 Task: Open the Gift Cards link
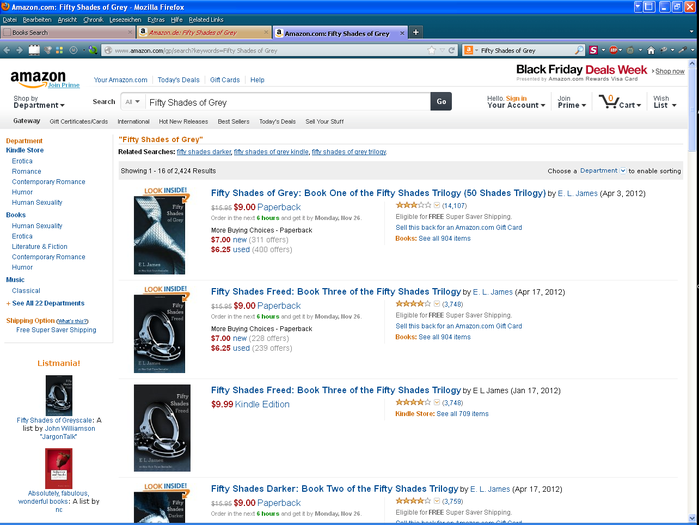225,80
